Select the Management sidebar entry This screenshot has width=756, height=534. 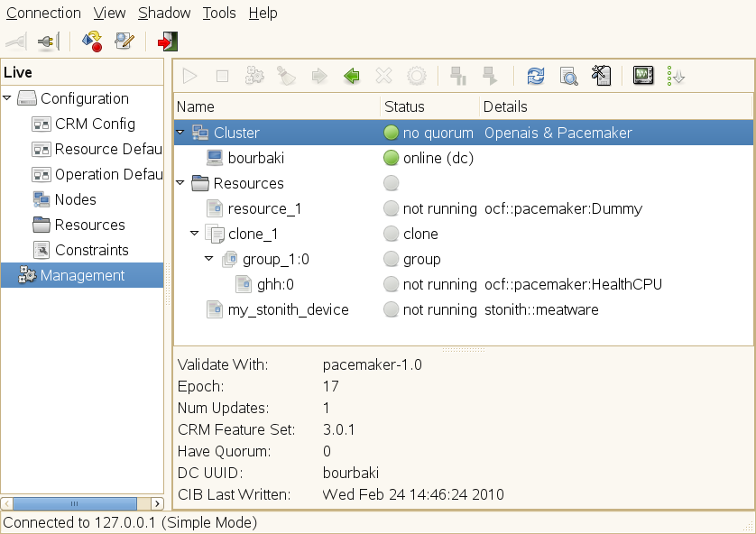[82, 275]
